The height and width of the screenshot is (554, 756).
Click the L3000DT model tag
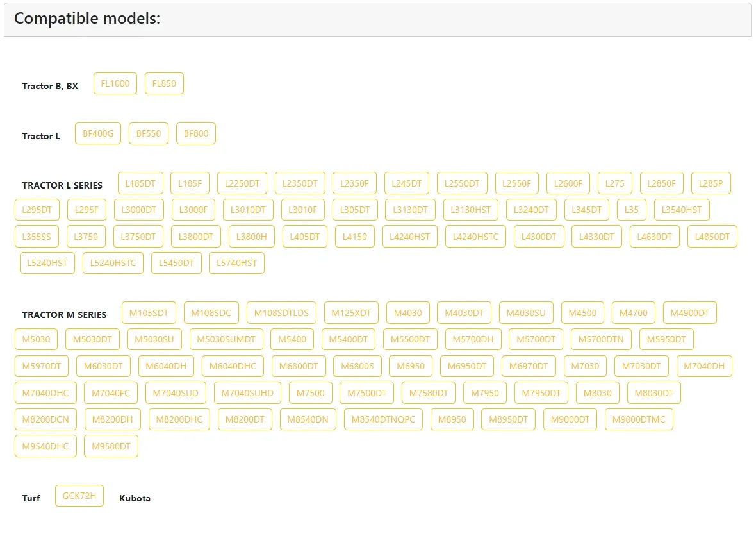[x=139, y=210]
